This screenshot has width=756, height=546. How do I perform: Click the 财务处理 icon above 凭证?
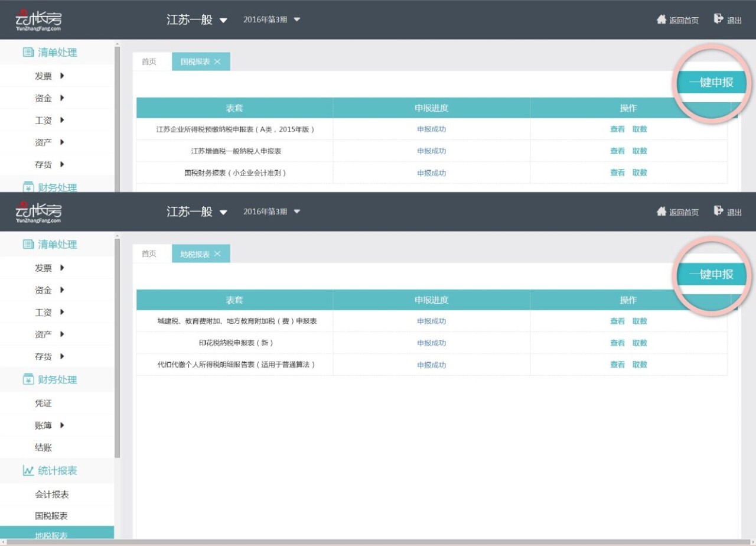pyautogui.click(x=28, y=380)
